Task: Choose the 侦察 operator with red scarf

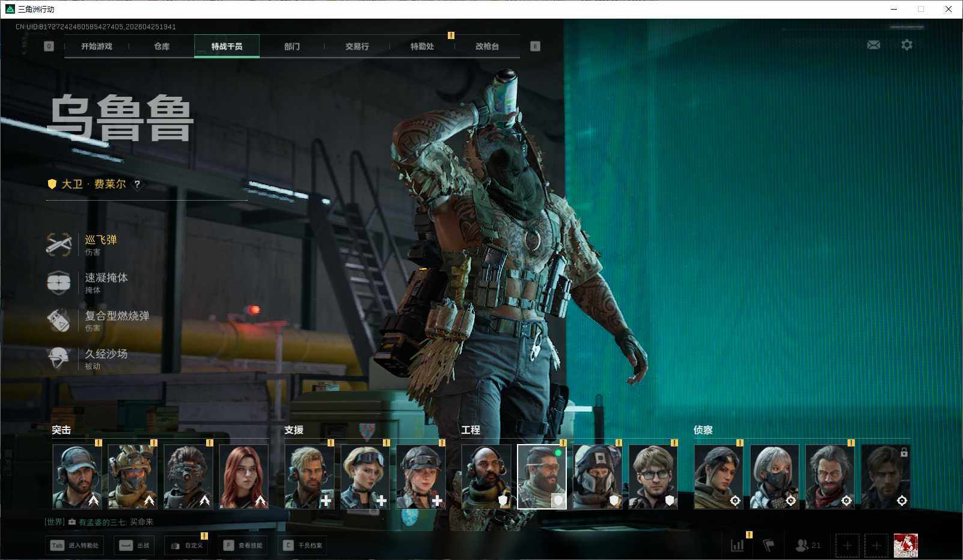Action: click(x=830, y=476)
